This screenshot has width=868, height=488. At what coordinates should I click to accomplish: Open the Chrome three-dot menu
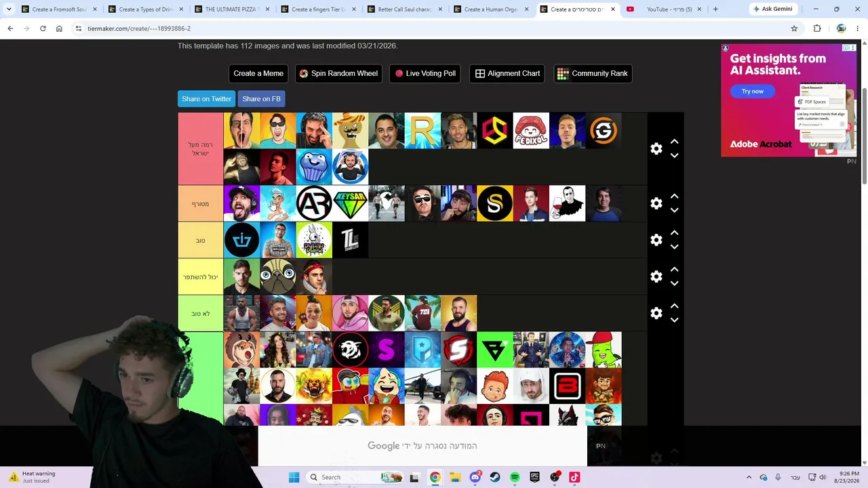(x=858, y=28)
